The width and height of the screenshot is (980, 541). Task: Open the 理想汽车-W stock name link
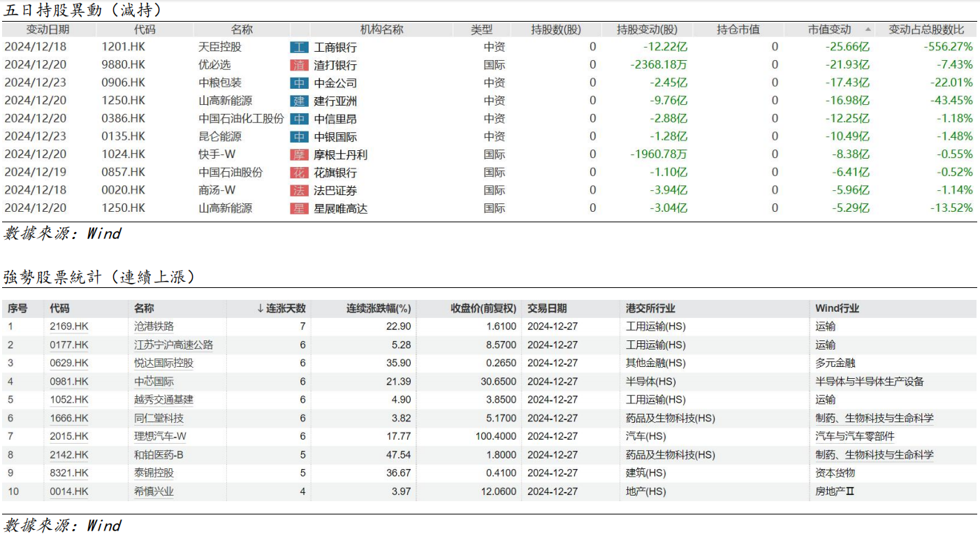160,436
